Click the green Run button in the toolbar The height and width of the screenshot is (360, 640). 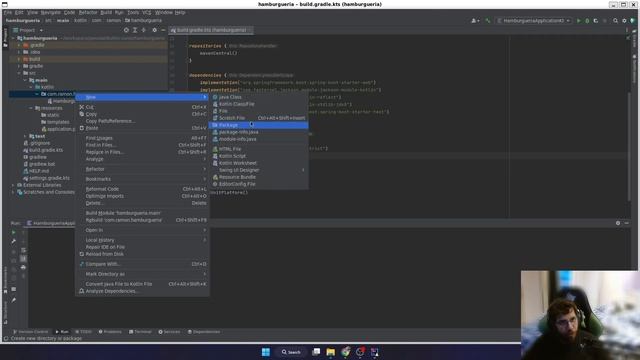tap(578, 20)
